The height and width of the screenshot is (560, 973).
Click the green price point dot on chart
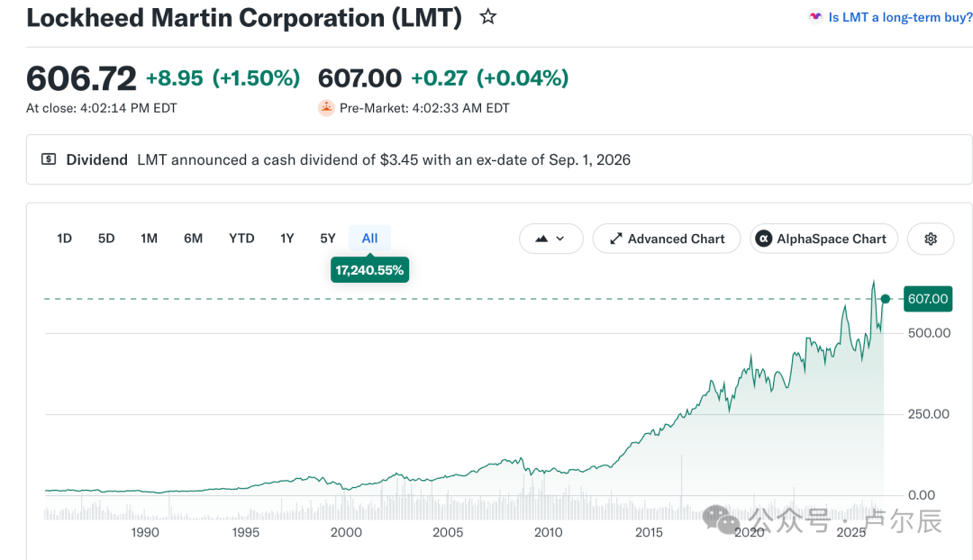886,299
